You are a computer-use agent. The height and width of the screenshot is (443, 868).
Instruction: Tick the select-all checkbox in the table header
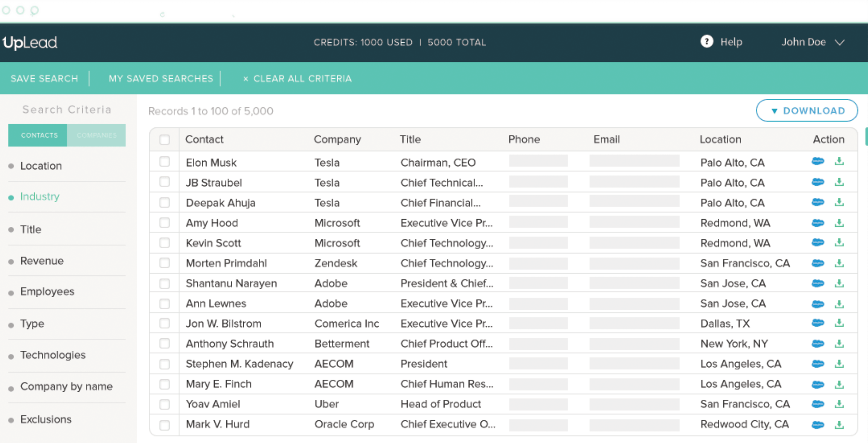[165, 140]
